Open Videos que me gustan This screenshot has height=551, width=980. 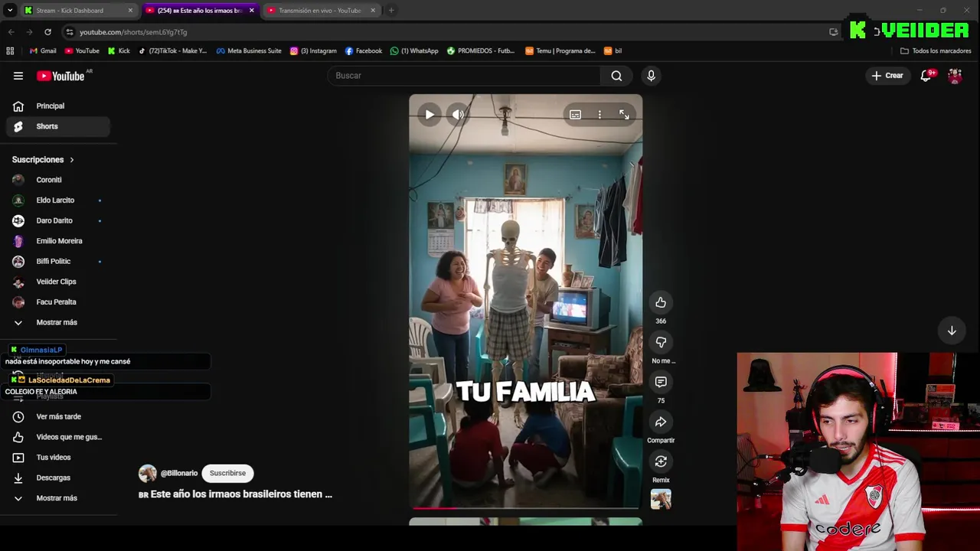point(58,437)
